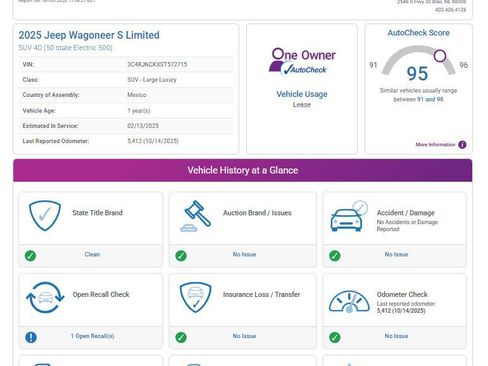Click No Issue under Odometer Check

tap(396, 336)
